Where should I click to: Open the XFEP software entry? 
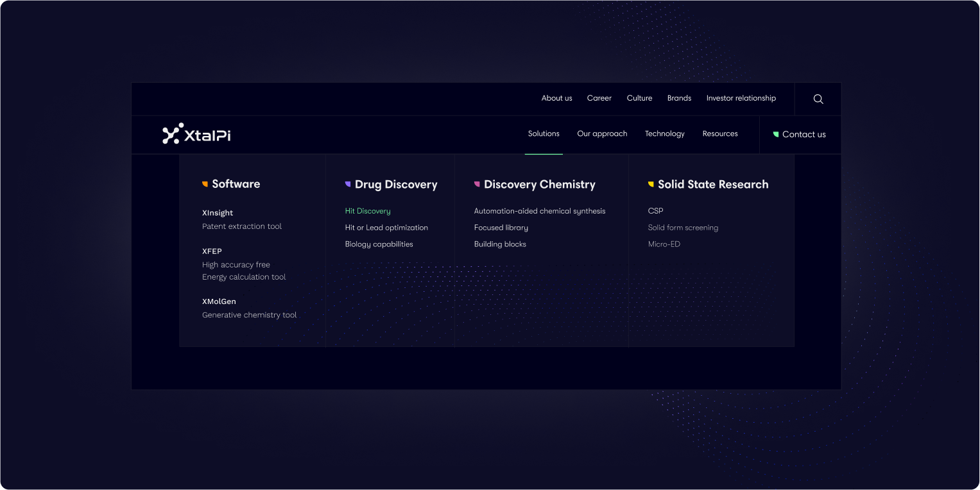(x=212, y=251)
